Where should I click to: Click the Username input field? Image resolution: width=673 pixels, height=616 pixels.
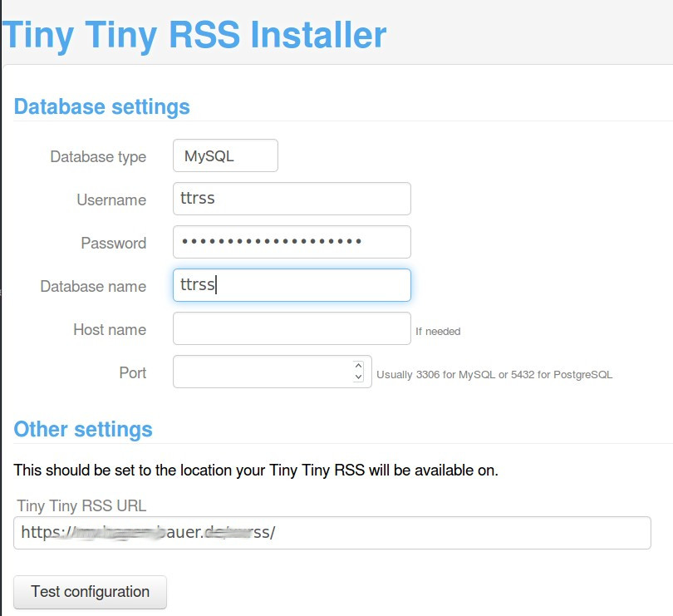[x=292, y=200]
